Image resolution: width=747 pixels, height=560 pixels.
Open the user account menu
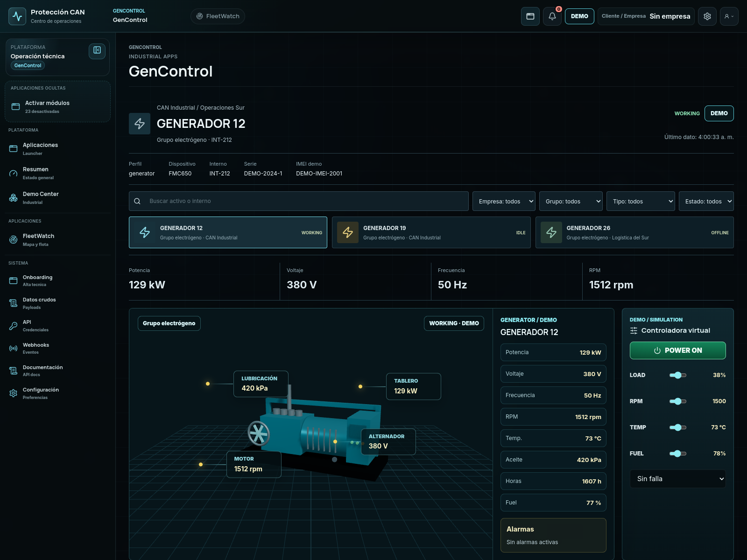tap(729, 16)
